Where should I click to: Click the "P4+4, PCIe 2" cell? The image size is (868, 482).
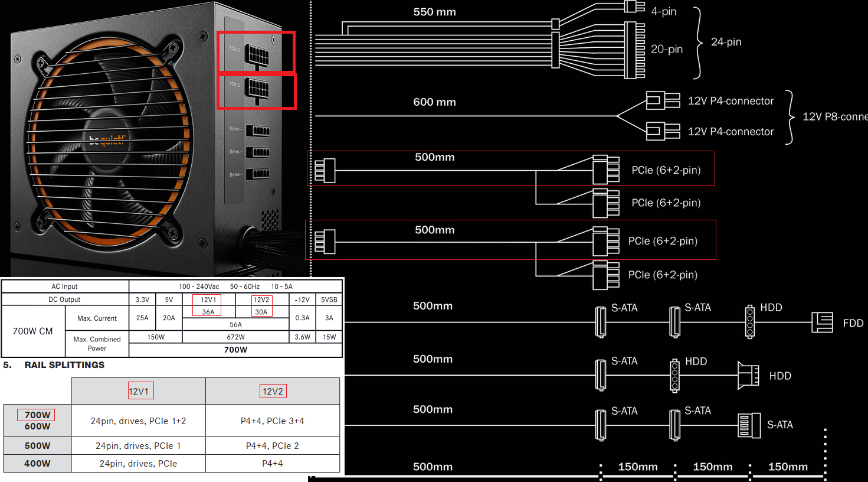(273, 446)
